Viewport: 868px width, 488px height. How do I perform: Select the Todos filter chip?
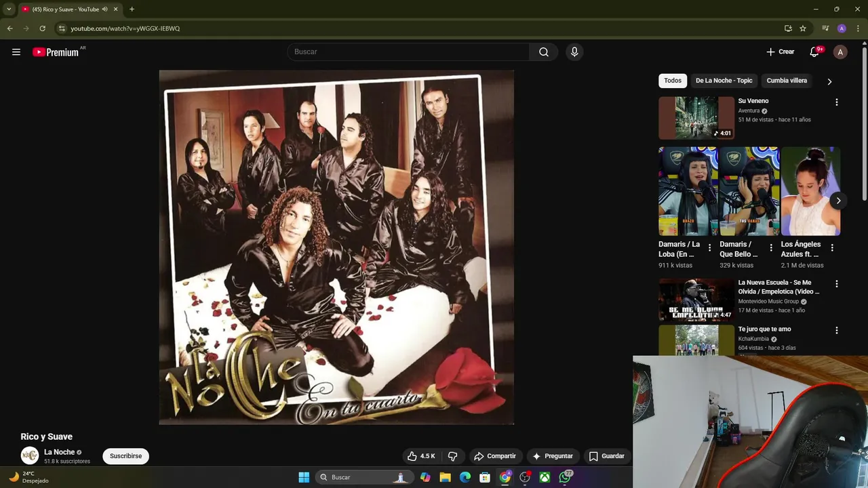pos(673,81)
